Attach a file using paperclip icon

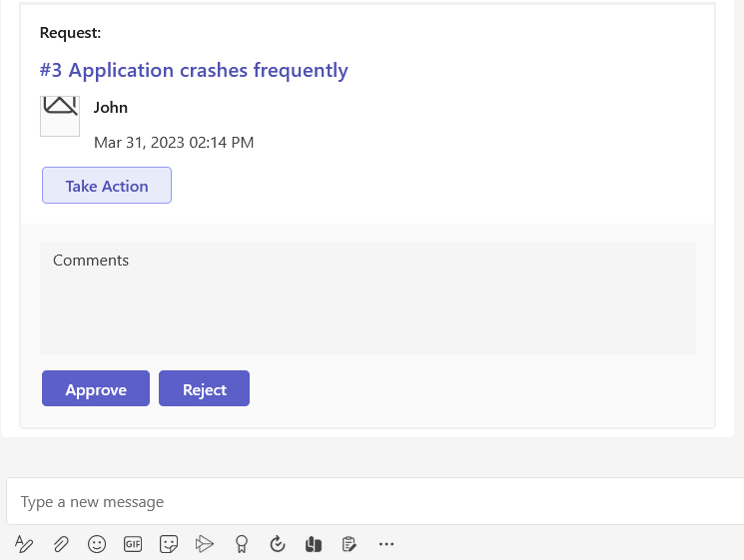[x=61, y=544]
